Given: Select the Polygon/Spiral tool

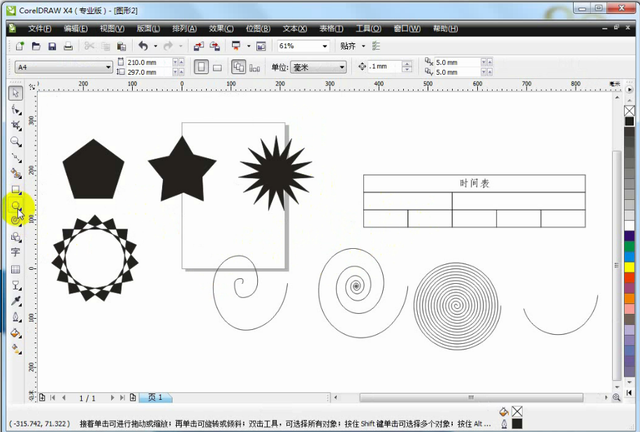Looking at the screenshot, I should coord(16,220).
